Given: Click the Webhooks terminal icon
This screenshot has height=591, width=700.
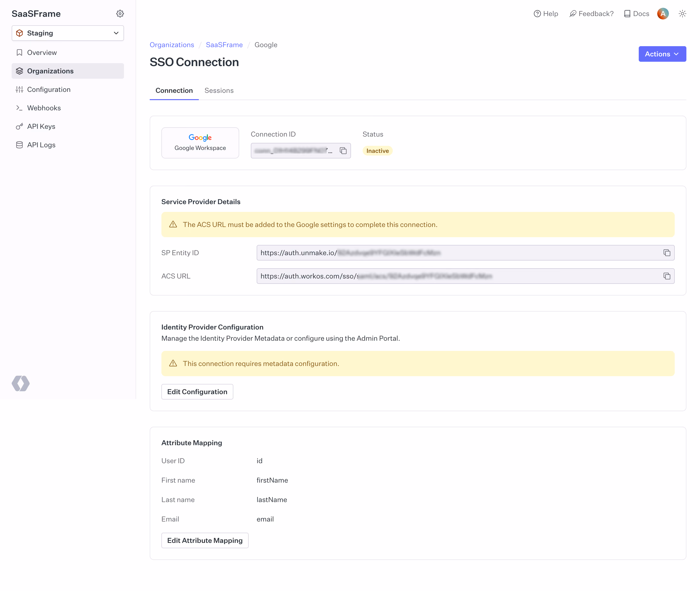Looking at the screenshot, I should click(x=19, y=108).
